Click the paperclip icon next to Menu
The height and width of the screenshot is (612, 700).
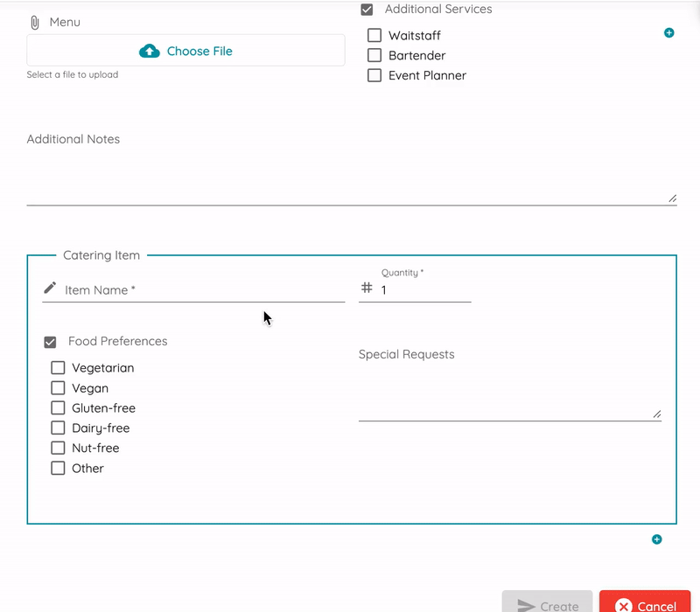pyautogui.click(x=35, y=23)
